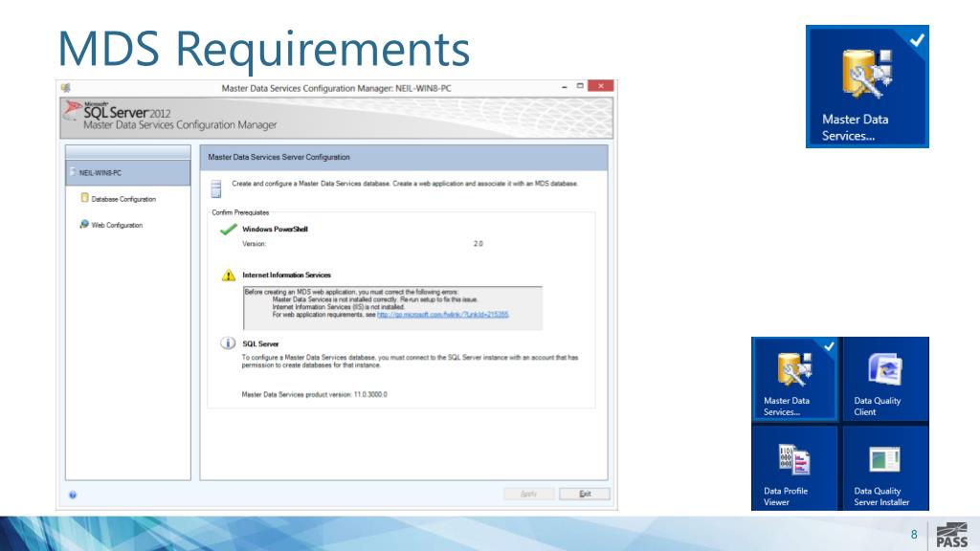Select NEIL-WIN8-PC node in left pane
This screenshot has height=551, width=980.
[x=127, y=173]
